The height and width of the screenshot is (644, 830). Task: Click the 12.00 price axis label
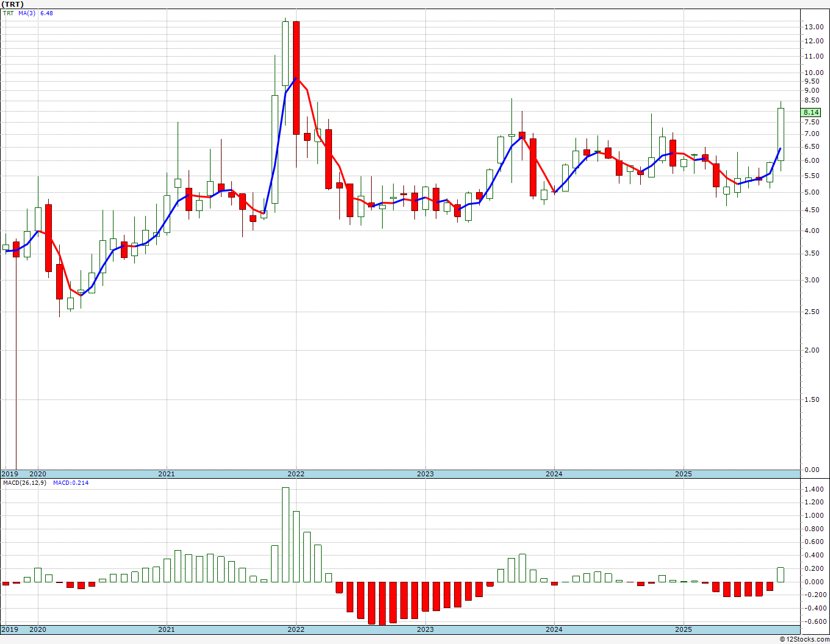813,41
